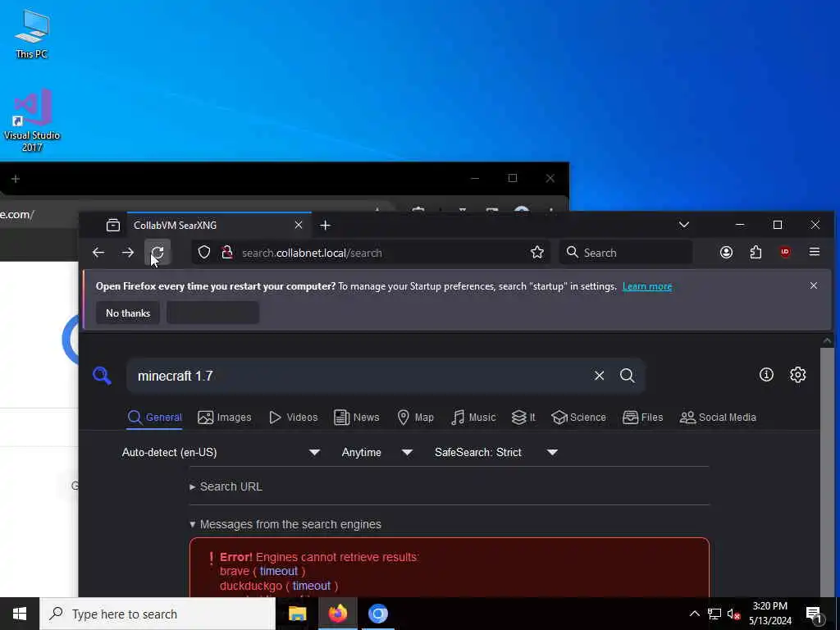Switch to the Music category
Image resolution: width=840 pixels, height=630 pixels.
tap(473, 418)
